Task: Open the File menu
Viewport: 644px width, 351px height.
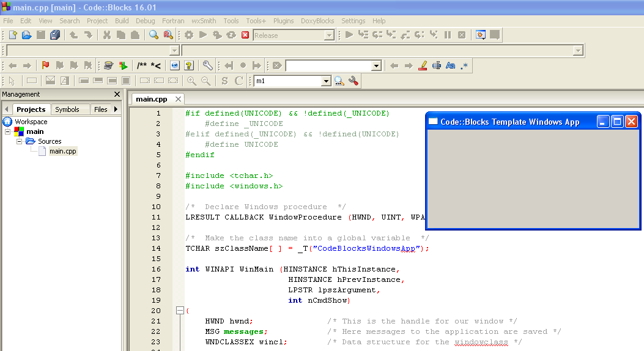Action: pos(8,21)
